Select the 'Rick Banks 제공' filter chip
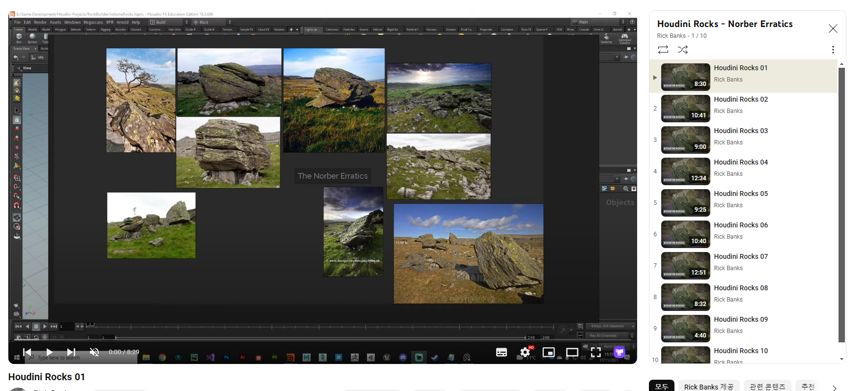 tap(708, 387)
